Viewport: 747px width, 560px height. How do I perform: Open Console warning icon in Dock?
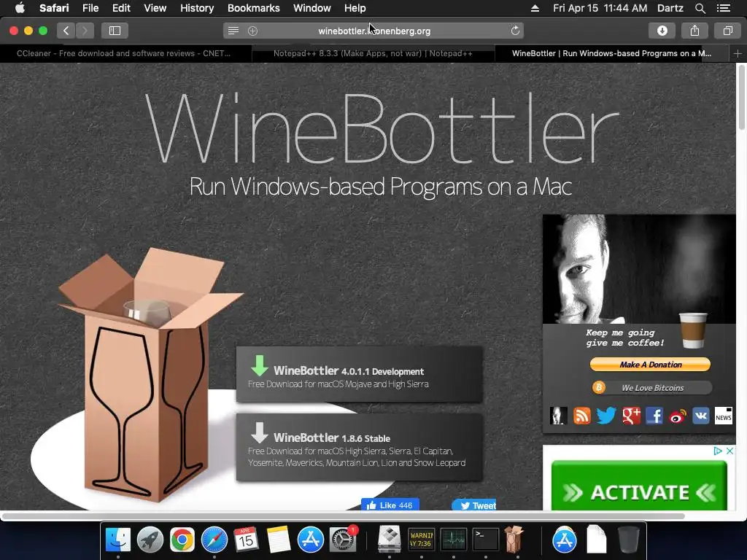click(421, 540)
